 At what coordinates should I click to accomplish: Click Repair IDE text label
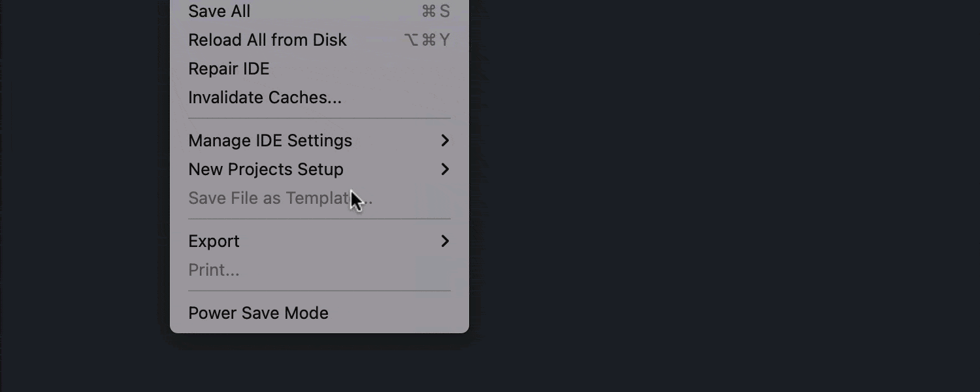coord(229,69)
